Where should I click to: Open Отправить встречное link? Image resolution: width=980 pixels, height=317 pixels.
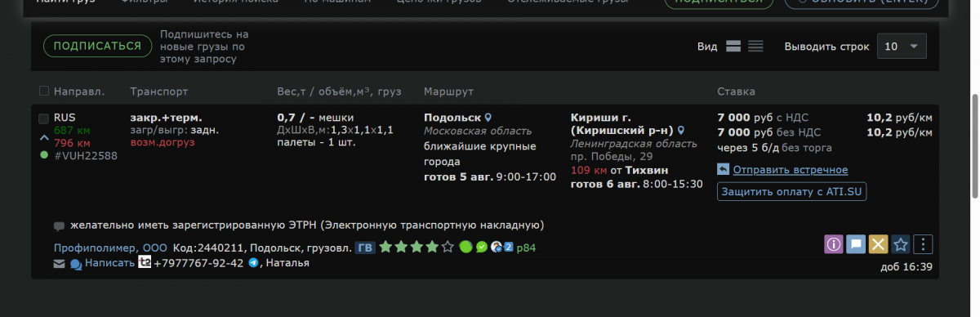coord(791,170)
